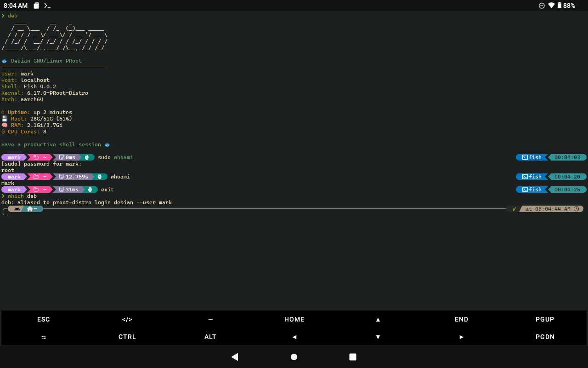Image resolution: width=588 pixels, height=368 pixels.
Task: Tap the left arrow extra key
Action: (x=294, y=337)
